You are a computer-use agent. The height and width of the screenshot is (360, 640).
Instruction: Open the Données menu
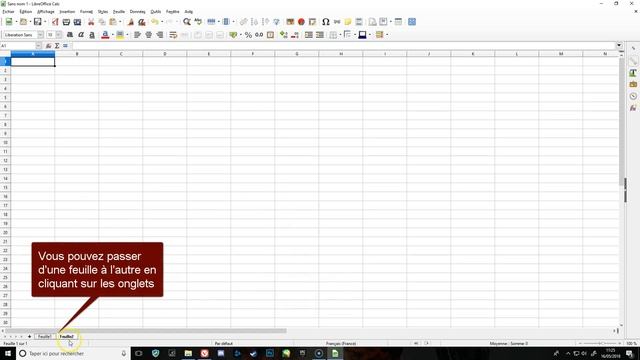pos(138,11)
